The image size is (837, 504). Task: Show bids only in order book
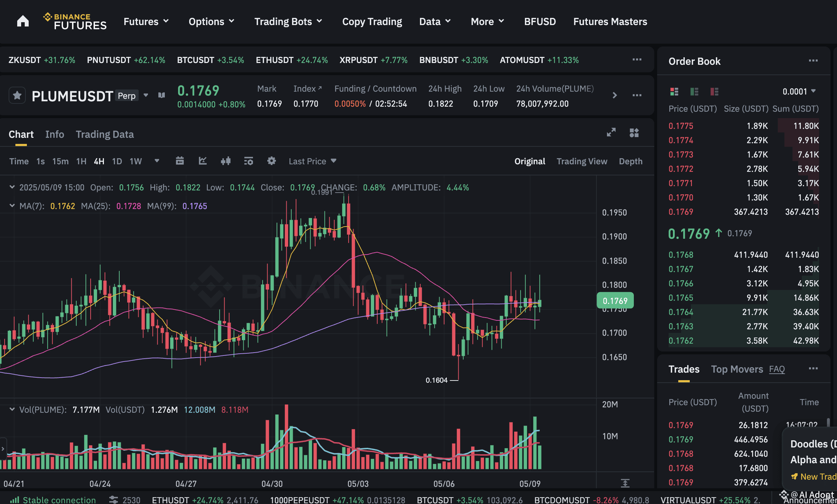pos(694,92)
